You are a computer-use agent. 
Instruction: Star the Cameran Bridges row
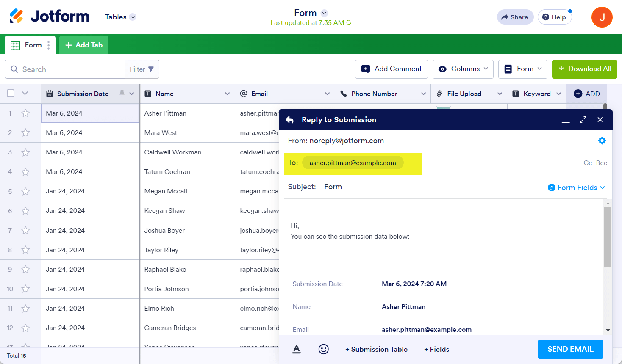coord(26,328)
